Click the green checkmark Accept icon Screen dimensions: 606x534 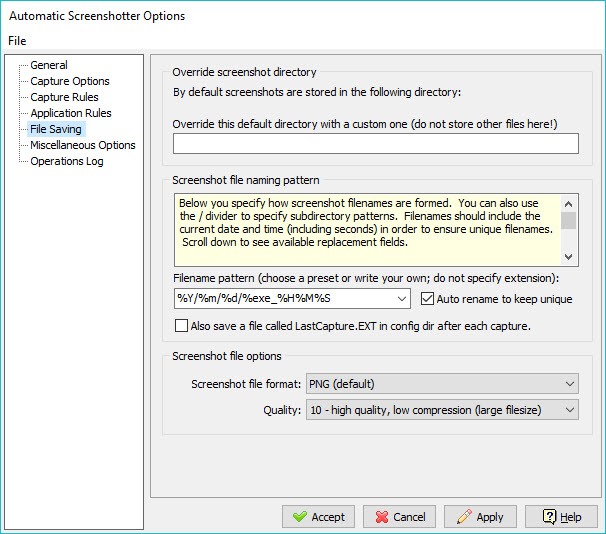300,517
